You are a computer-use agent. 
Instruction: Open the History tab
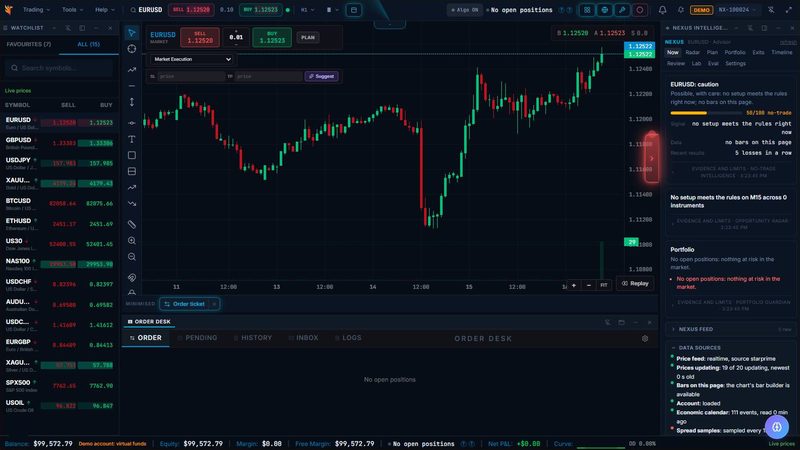click(x=253, y=338)
